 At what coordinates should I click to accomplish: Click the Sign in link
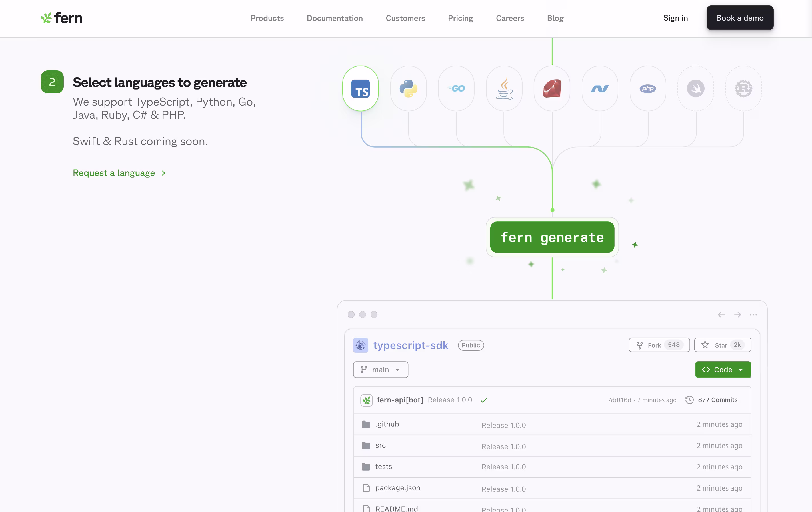[x=675, y=18]
